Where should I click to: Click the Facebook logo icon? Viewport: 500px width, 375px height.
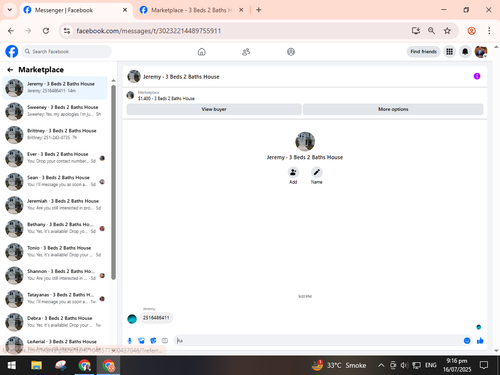pyautogui.click(x=12, y=52)
